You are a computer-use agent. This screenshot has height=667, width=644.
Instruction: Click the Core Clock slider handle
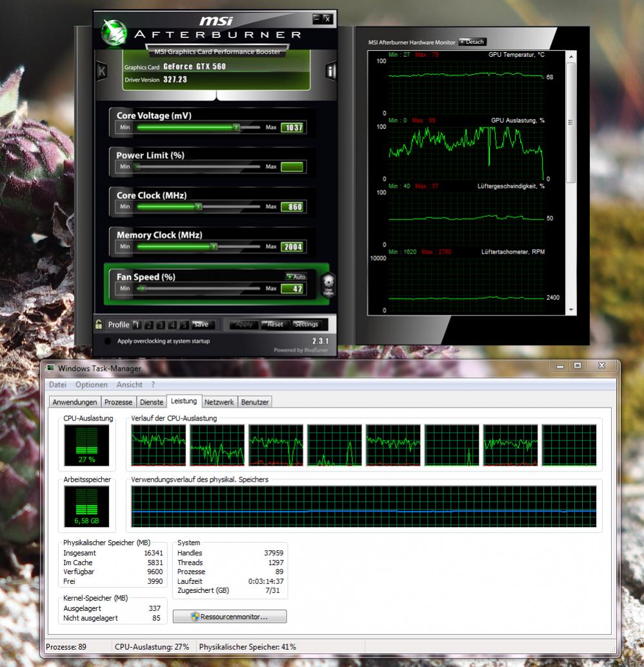point(198,206)
